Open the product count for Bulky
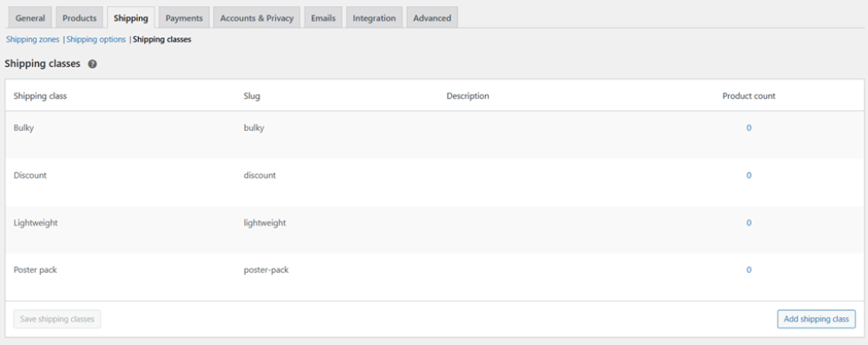This screenshot has width=868, height=345. click(x=749, y=127)
